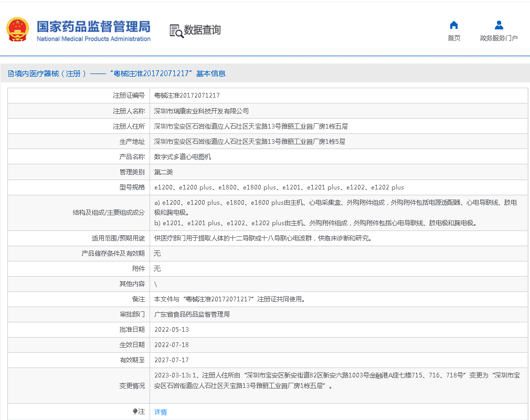Click the English 'National Medical Products Administration' subtitle

click(x=93, y=39)
